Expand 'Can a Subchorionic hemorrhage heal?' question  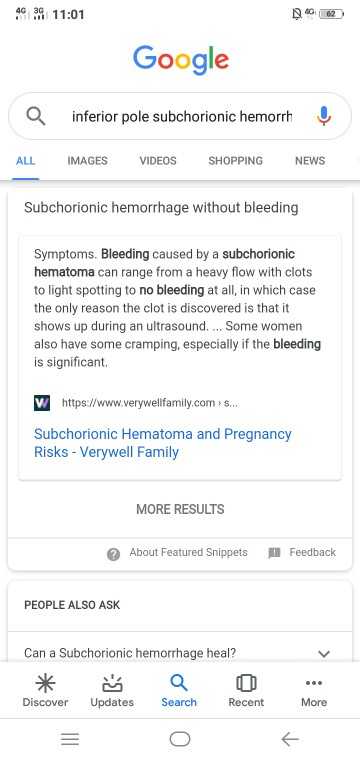click(x=180, y=653)
